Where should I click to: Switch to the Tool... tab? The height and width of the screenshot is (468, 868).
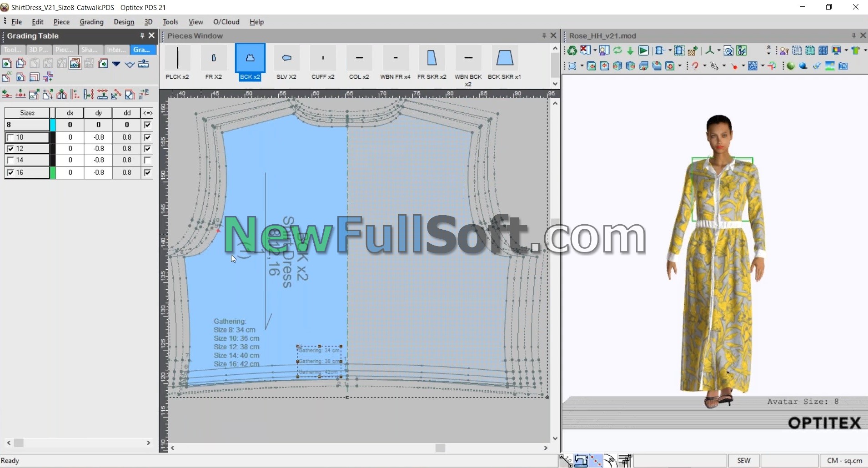(x=12, y=50)
